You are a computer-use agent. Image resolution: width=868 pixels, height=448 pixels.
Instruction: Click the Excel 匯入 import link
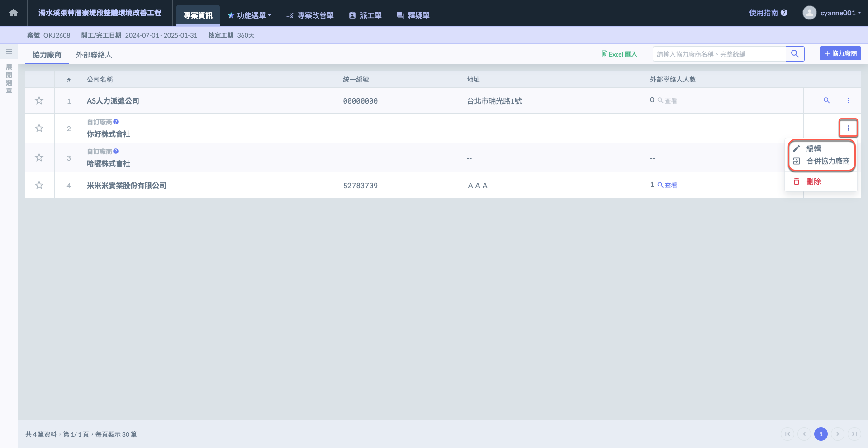coord(619,54)
